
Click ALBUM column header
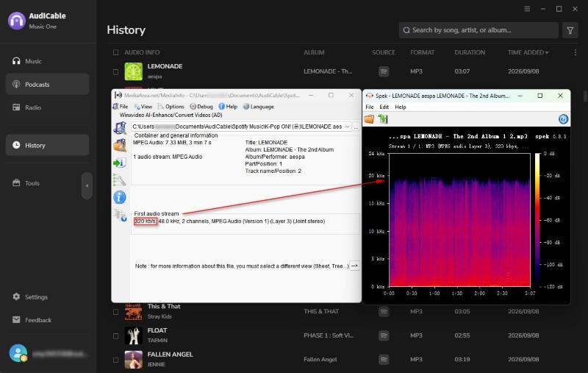[x=314, y=52]
